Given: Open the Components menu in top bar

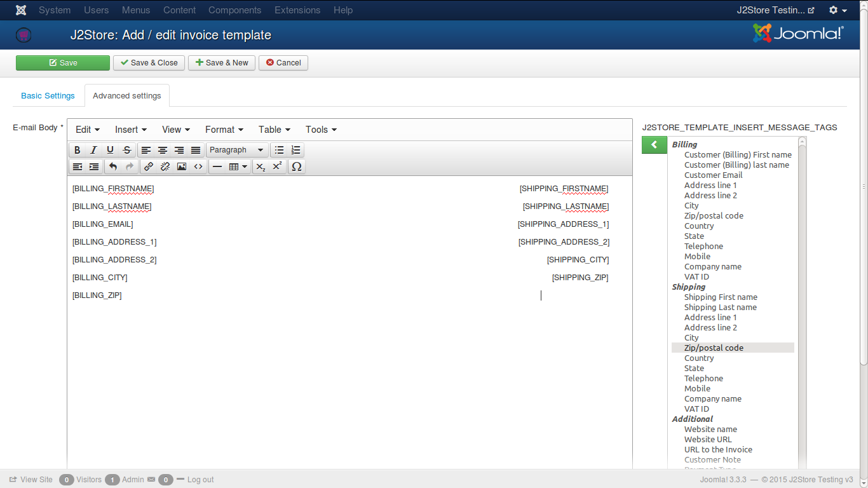Looking at the screenshot, I should click(x=234, y=10).
